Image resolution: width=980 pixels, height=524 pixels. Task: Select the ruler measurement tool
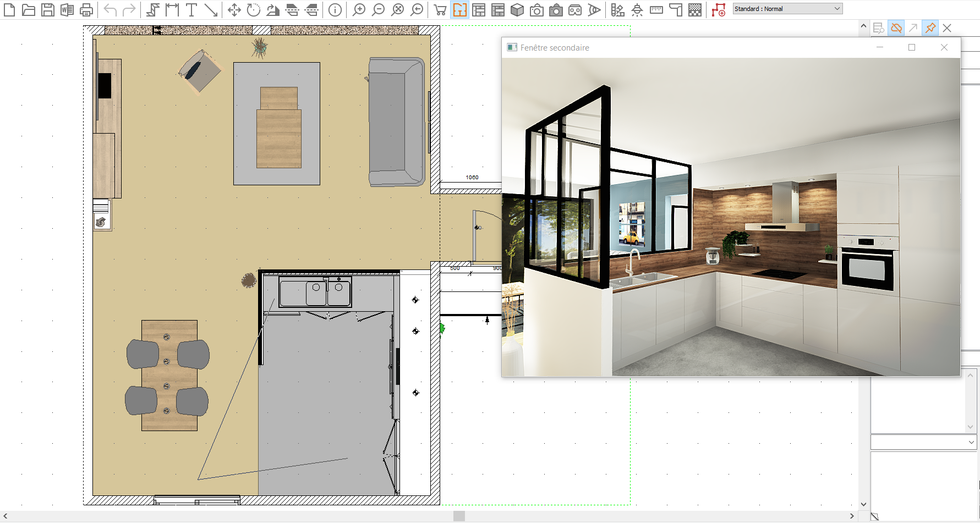click(x=656, y=9)
